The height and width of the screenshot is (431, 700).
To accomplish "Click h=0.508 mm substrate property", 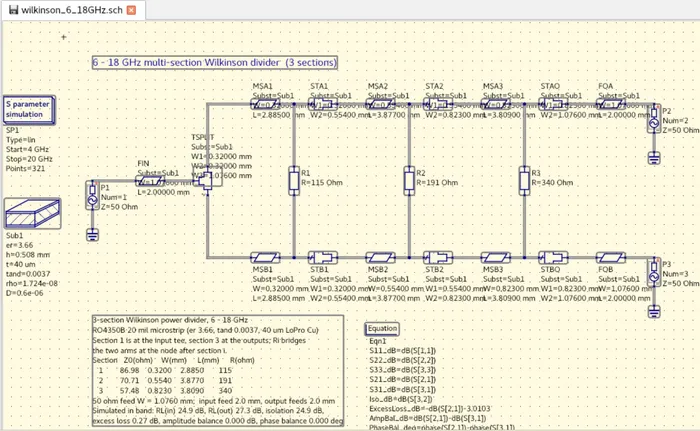I will 28,255.
